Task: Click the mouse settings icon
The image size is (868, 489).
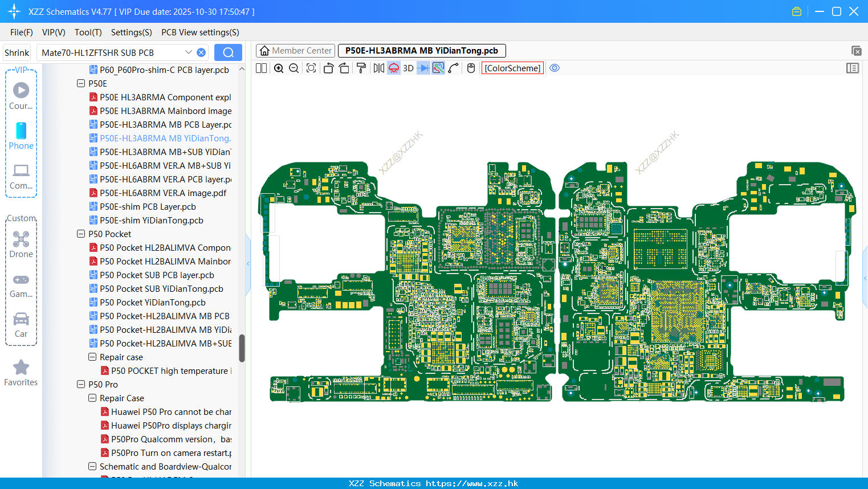Action: click(471, 68)
